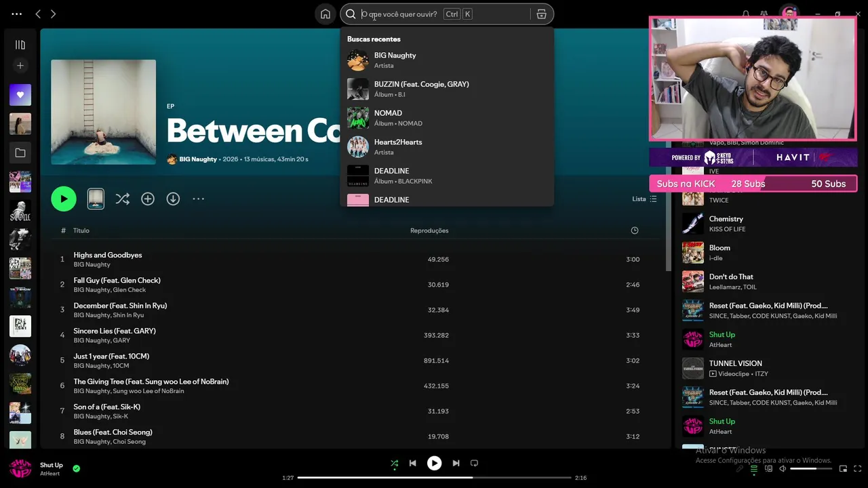Toggle the green saved checkmark for Shut Up
Screen dimensions: 868x488
[76, 468]
